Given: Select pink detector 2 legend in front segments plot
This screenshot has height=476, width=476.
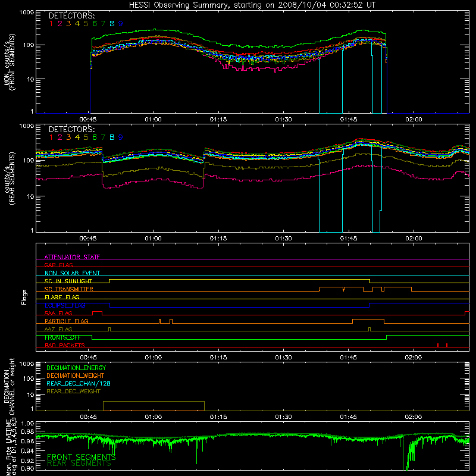Looking at the screenshot, I should (x=60, y=24).
